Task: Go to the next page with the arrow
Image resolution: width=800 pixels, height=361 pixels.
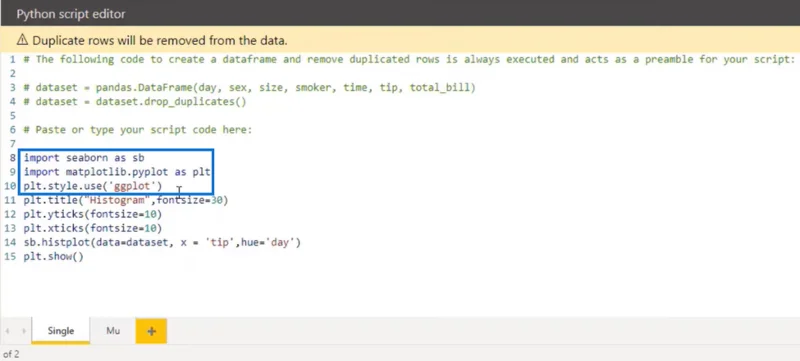Action: point(23,331)
